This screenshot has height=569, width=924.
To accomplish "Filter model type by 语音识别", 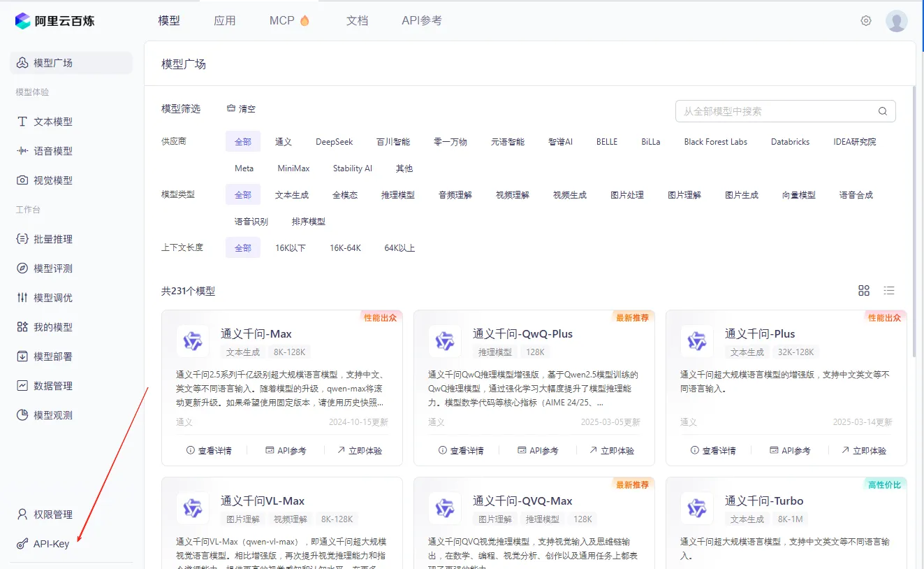I will click(251, 222).
